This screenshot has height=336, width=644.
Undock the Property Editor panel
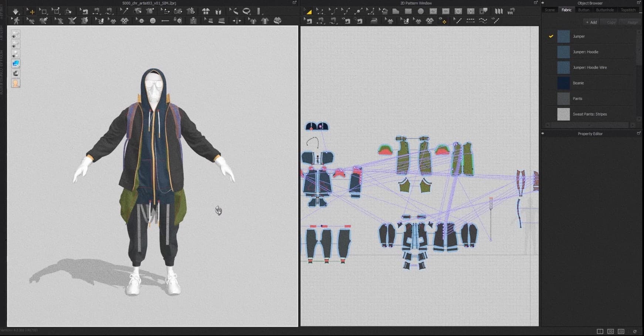638,133
